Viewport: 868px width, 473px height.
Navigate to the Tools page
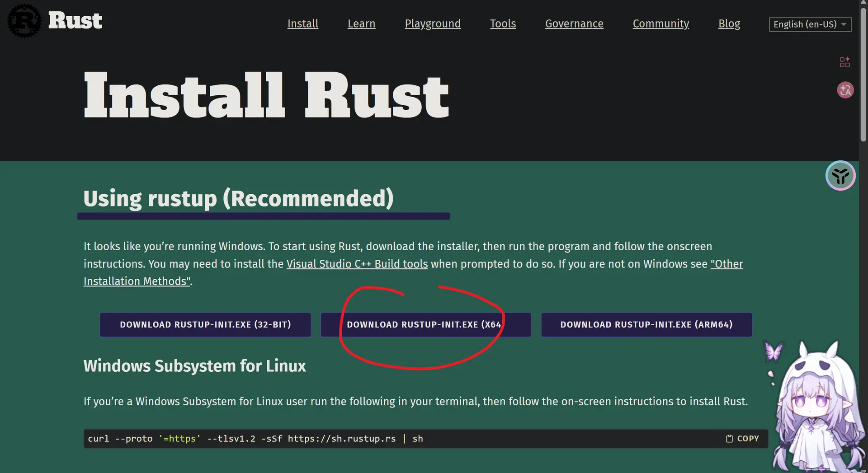click(x=503, y=23)
